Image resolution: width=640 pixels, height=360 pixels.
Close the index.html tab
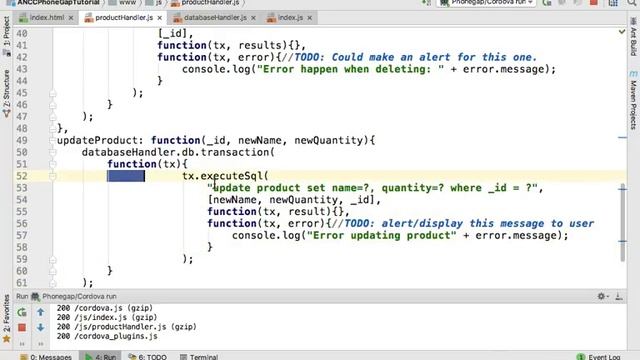(x=71, y=18)
